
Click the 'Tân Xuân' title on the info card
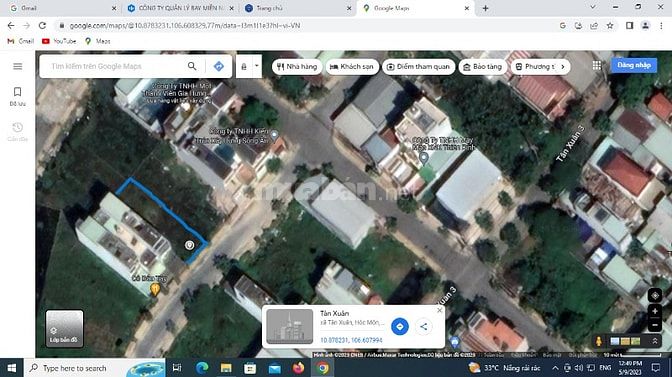[x=334, y=313]
